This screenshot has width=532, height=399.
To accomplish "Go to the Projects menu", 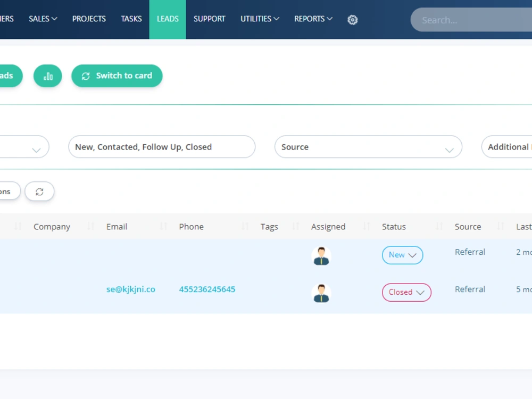I will (x=89, y=19).
